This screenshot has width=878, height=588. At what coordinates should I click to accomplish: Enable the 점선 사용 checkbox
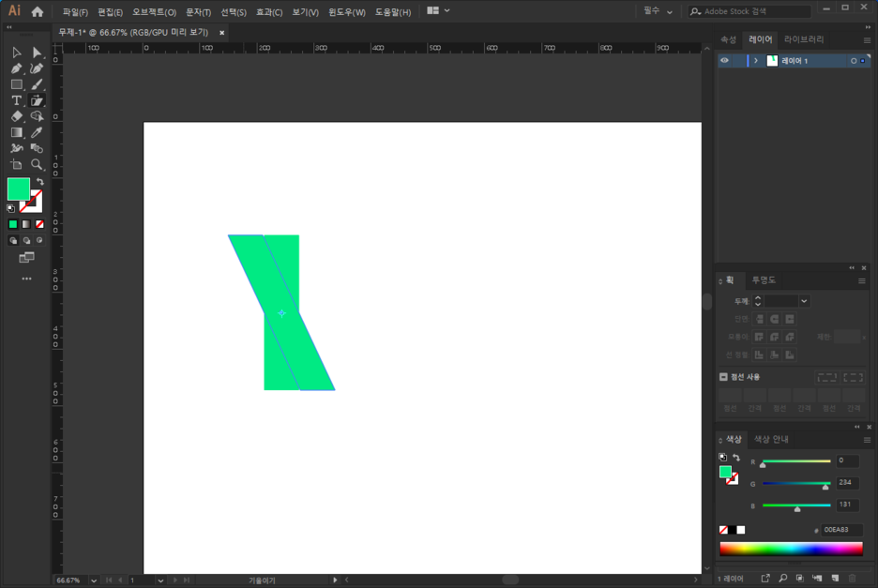[723, 377]
